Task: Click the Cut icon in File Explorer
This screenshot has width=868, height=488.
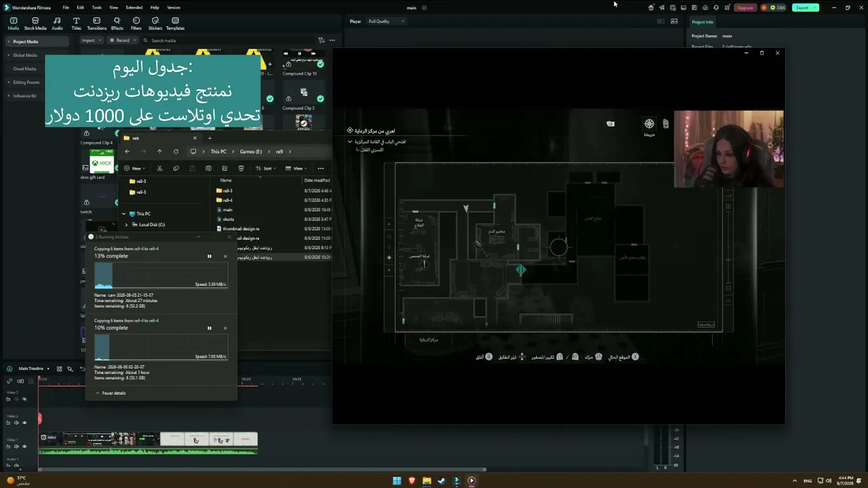Action: (159, 169)
